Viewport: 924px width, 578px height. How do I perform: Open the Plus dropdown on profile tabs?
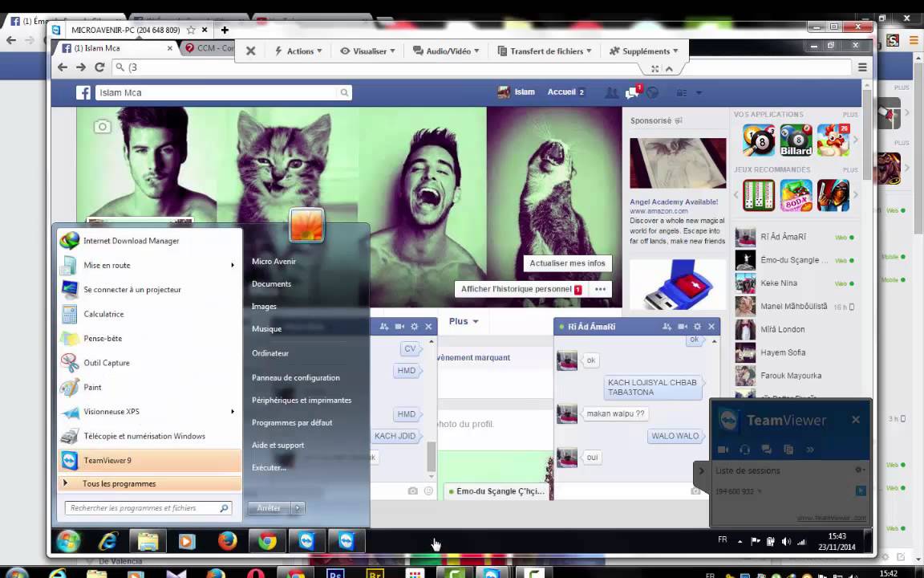click(464, 321)
